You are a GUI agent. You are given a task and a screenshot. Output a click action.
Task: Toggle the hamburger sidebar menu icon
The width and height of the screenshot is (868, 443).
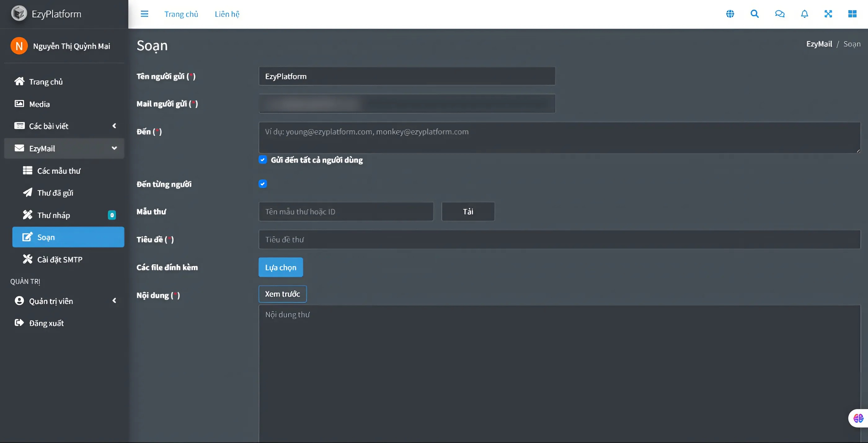point(144,14)
